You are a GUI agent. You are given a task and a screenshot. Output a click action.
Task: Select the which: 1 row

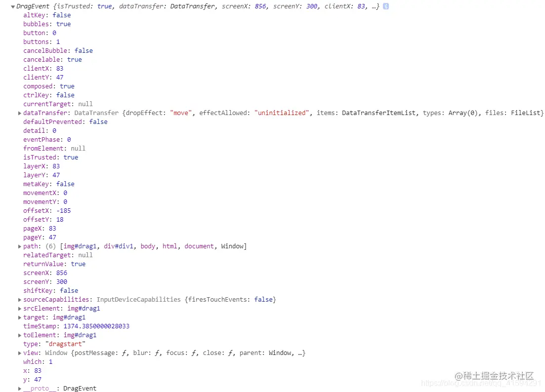click(38, 362)
